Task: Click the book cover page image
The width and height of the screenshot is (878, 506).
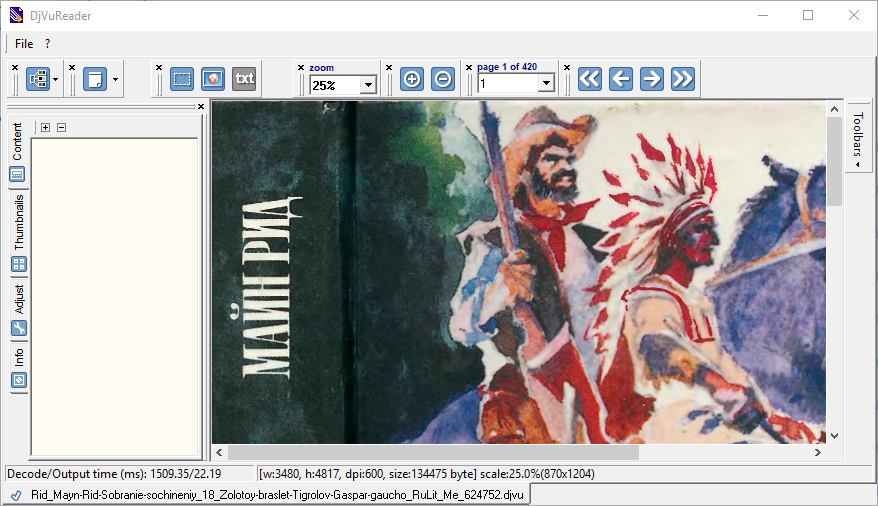Action: tap(519, 273)
